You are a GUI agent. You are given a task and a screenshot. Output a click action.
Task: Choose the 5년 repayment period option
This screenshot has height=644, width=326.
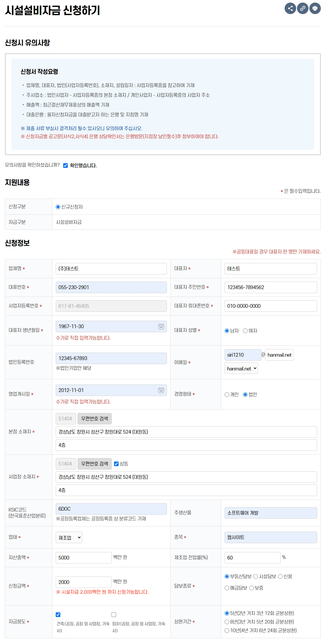[227, 613]
